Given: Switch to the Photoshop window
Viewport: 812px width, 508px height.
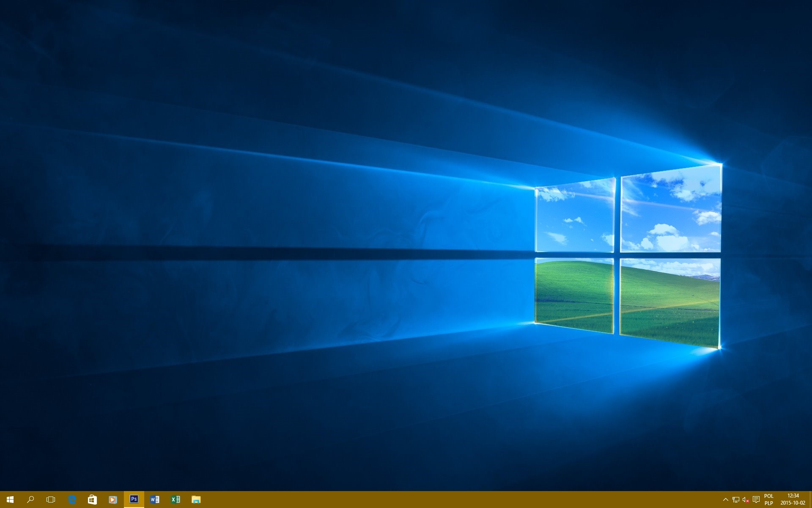Looking at the screenshot, I should pos(134,500).
